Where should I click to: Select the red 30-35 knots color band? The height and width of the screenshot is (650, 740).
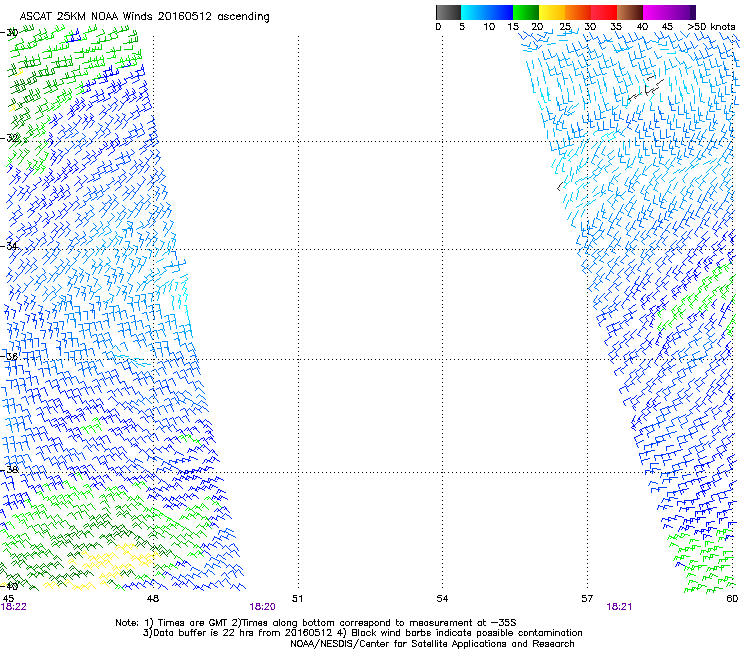tap(604, 12)
